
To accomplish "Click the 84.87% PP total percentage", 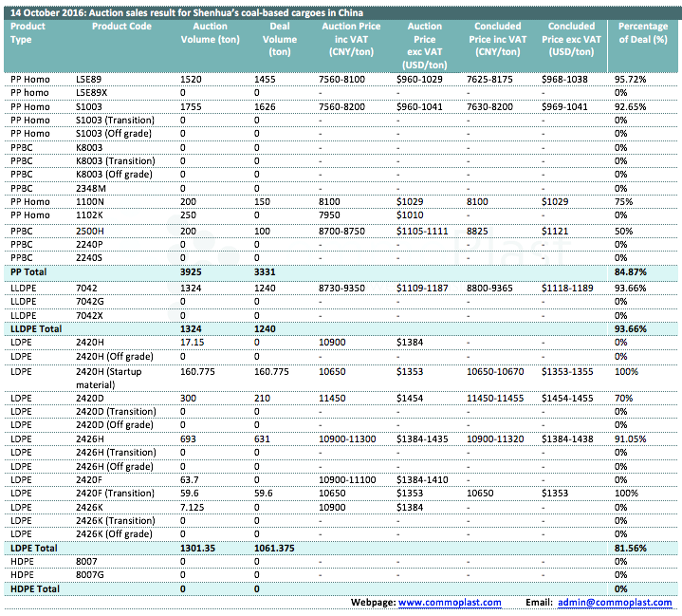I will tap(631, 271).
